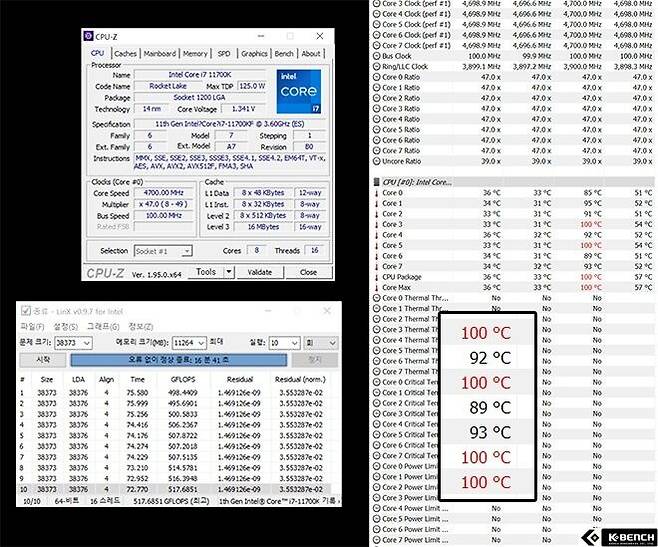Click icon beside Core 7 Power Limit row
658x547 pixels.
click(376, 540)
